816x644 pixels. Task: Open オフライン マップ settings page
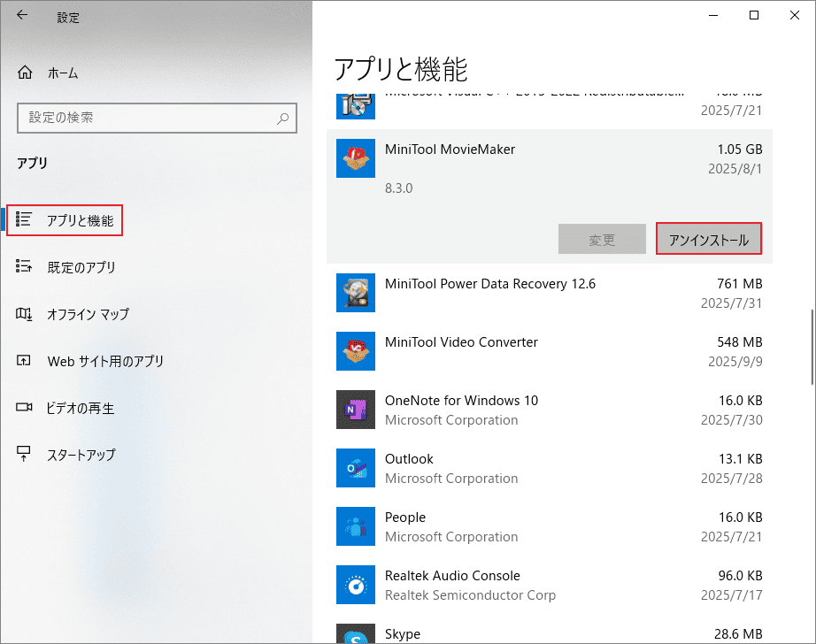[x=88, y=314]
